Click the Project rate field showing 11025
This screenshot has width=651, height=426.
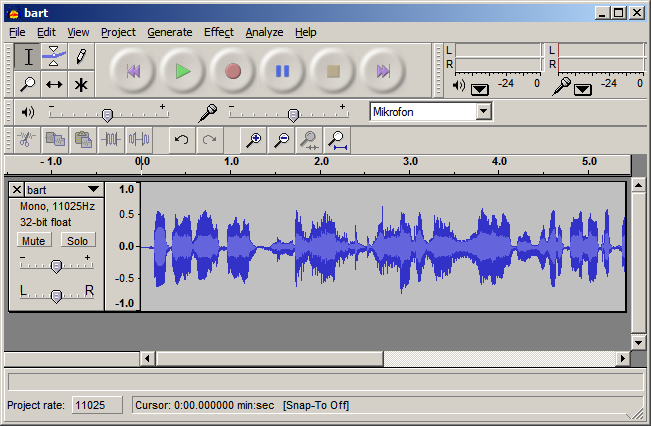click(x=97, y=405)
